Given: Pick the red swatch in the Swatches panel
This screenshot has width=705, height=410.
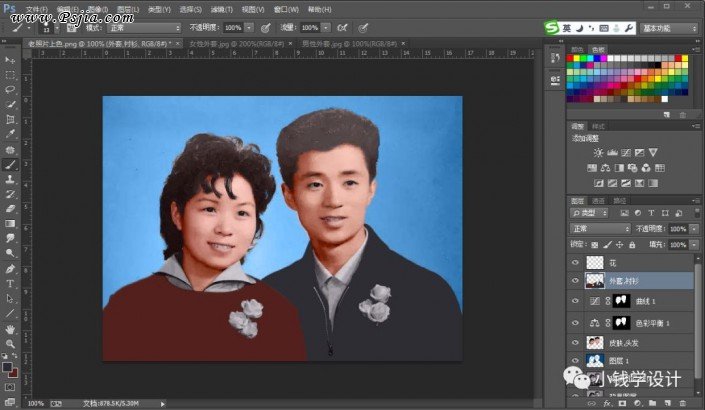Looking at the screenshot, I should [x=570, y=58].
